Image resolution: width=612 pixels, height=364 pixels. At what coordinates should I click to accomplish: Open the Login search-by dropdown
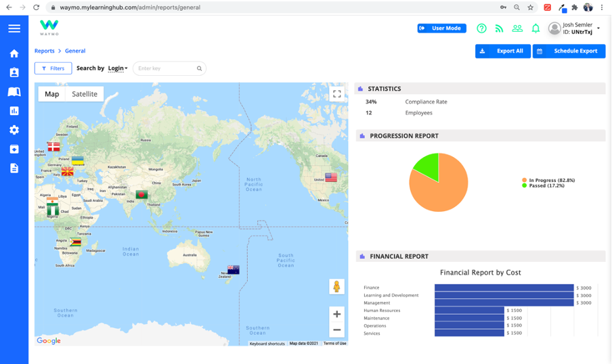pyautogui.click(x=118, y=68)
